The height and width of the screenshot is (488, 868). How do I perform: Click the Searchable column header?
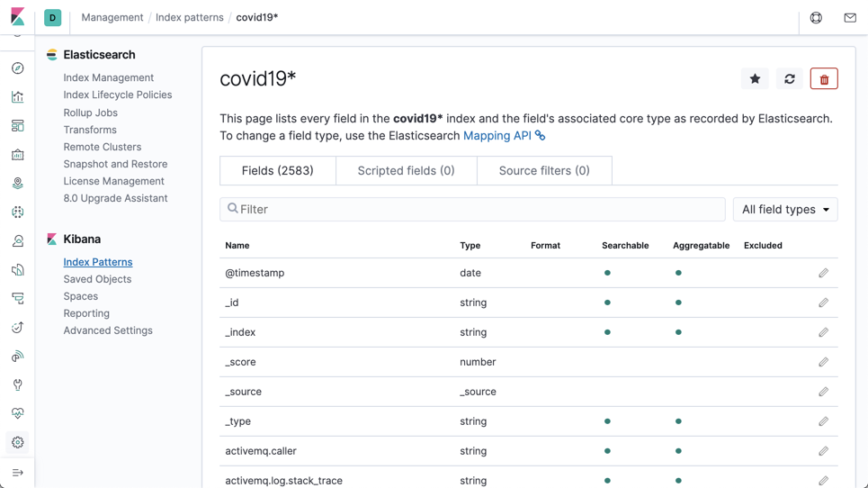tap(625, 246)
